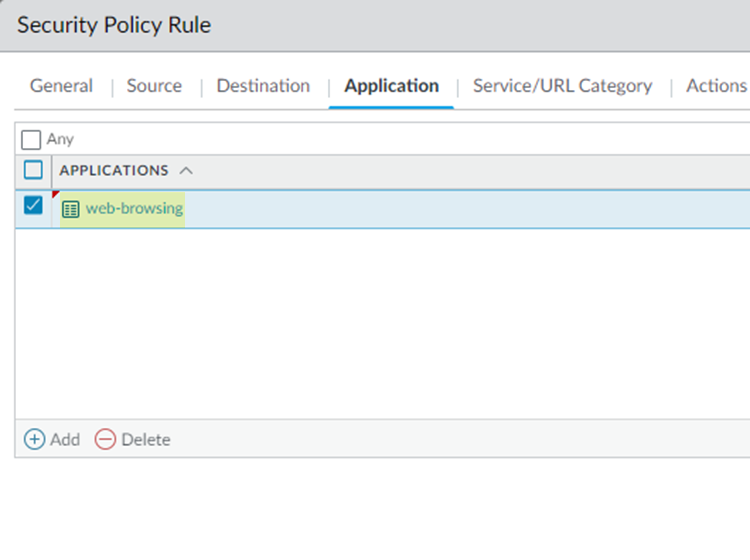Image resolution: width=750 pixels, height=560 pixels.
Task: Switch to the Actions tab
Action: (716, 86)
